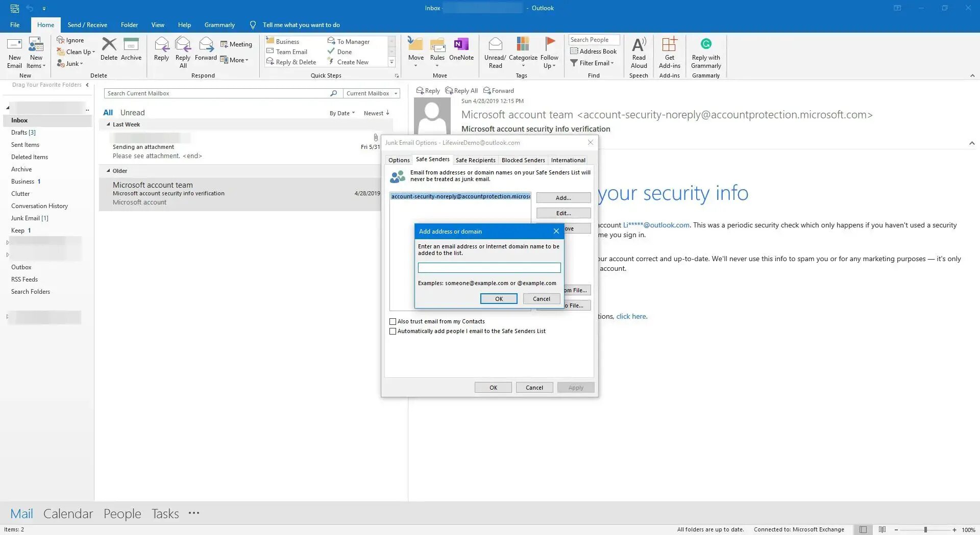The image size is (980, 535).
Task: Toggle Unread/Read envelope icon
Action: (495, 44)
